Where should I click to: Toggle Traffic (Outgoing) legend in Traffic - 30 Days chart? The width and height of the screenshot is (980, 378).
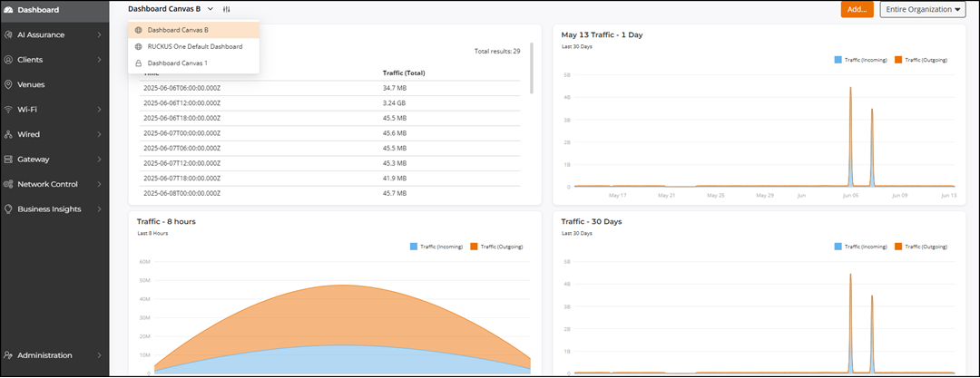coord(923,246)
